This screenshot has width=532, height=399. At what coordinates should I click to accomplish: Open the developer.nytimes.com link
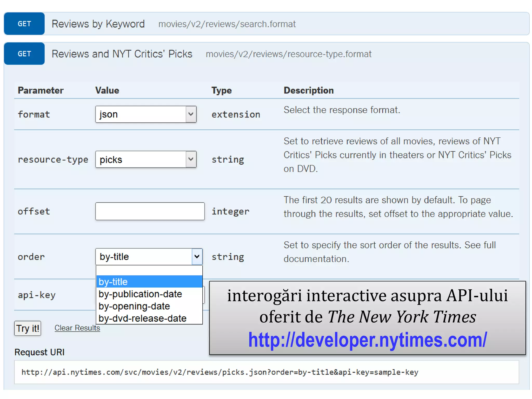pyautogui.click(x=368, y=340)
